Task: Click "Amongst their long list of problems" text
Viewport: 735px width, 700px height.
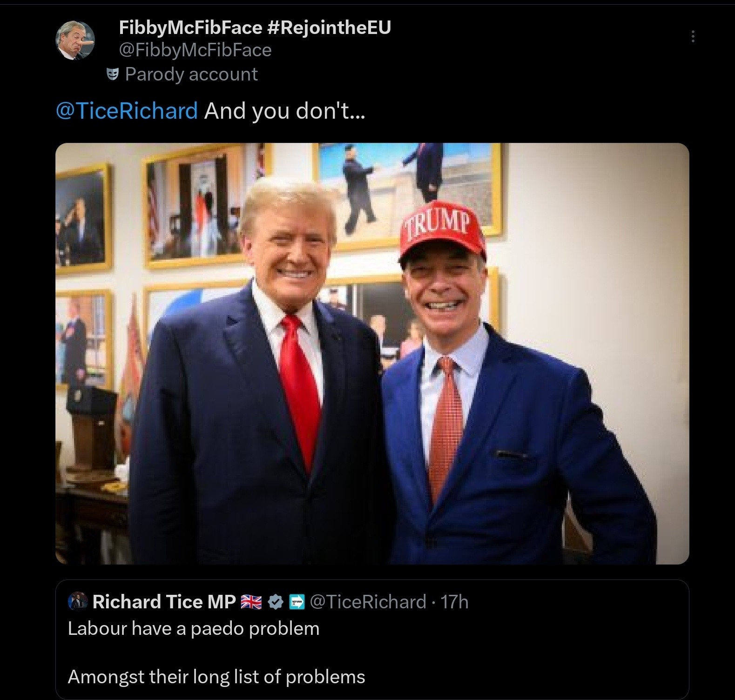Action: (216, 677)
